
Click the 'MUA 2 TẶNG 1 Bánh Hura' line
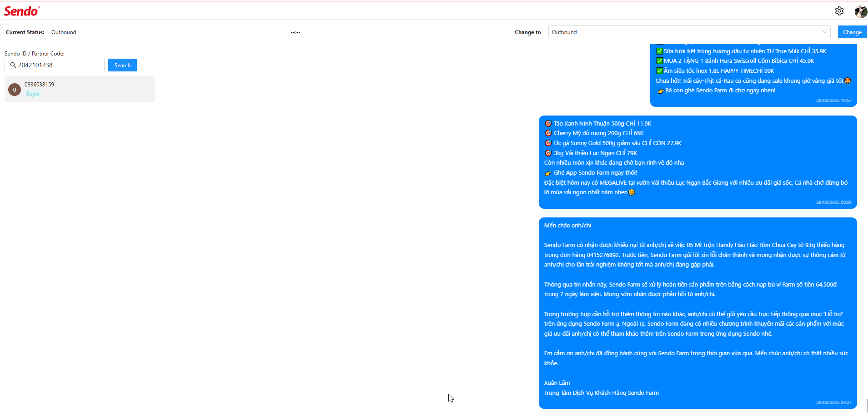[x=735, y=61]
